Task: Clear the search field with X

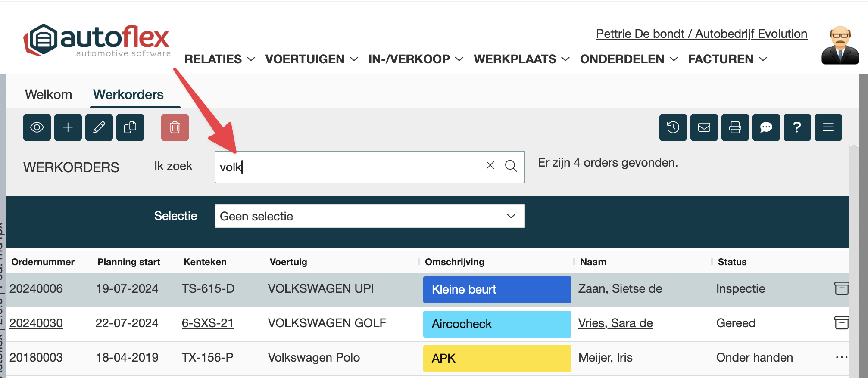Action: pos(490,165)
